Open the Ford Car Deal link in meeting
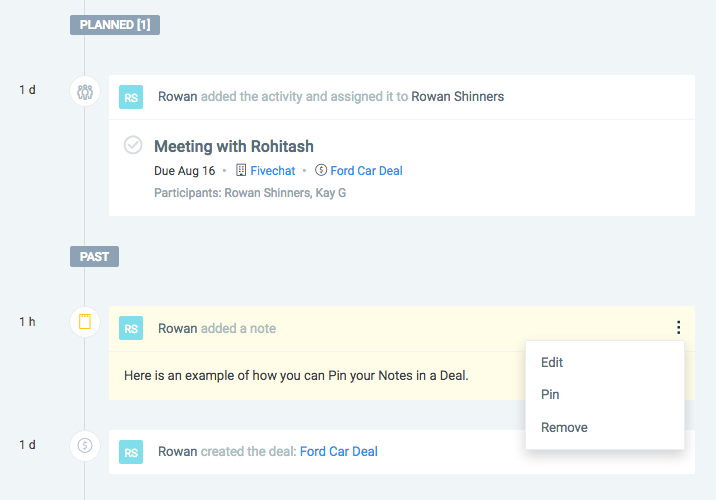The height and width of the screenshot is (500, 716). tap(366, 171)
